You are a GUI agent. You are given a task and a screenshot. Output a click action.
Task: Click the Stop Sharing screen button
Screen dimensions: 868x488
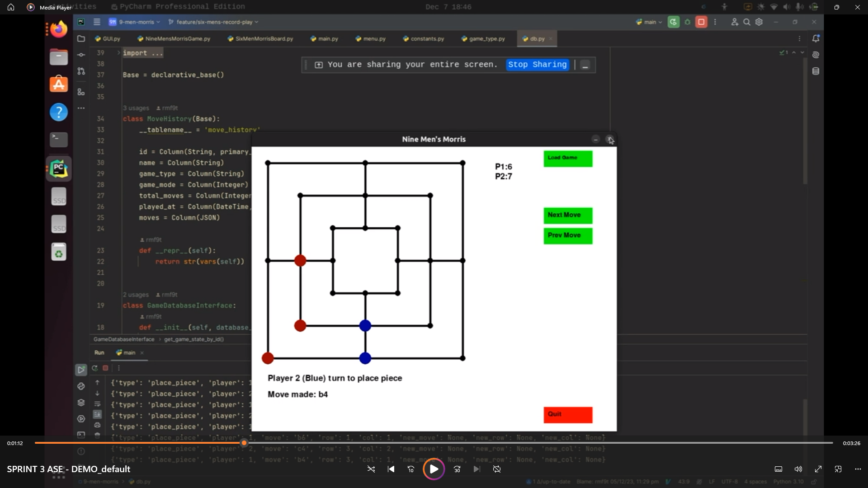tap(537, 64)
